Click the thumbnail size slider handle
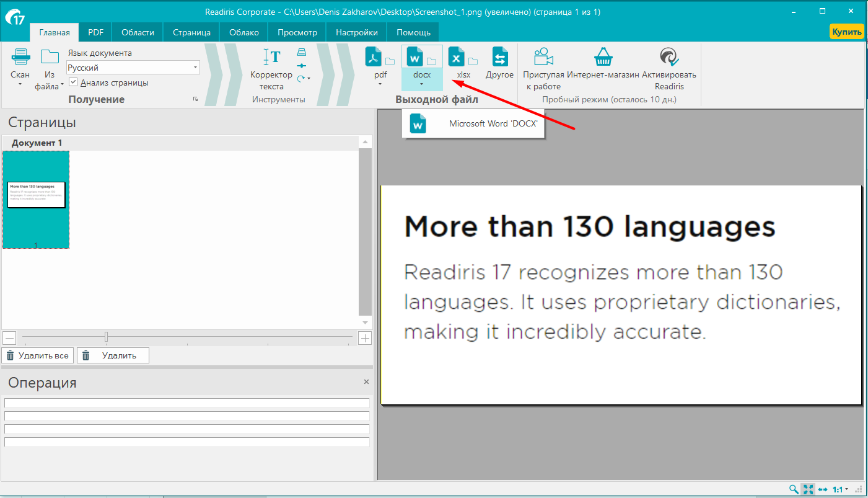 click(106, 337)
